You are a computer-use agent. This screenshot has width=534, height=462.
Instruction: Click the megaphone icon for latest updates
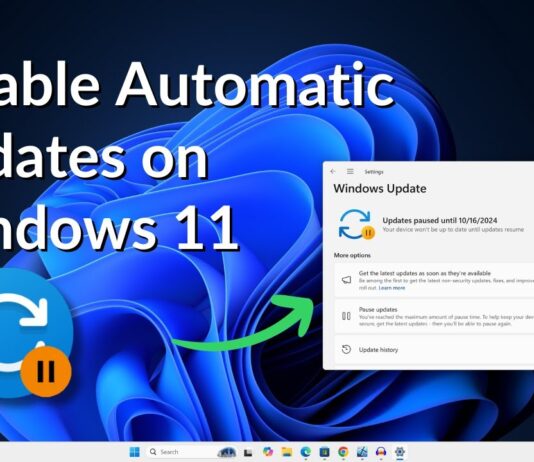click(346, 280)
